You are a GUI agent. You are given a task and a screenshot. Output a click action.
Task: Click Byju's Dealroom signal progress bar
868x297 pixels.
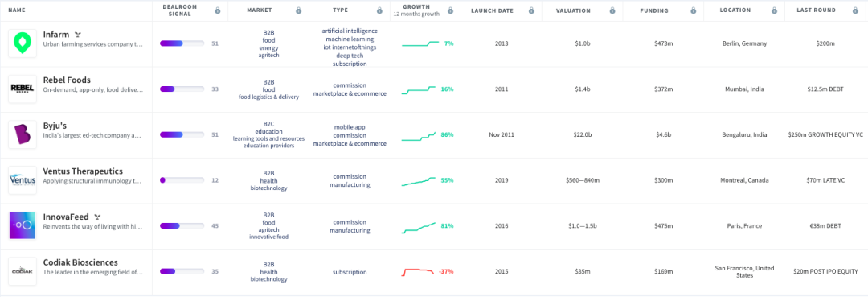pos(182,134)
